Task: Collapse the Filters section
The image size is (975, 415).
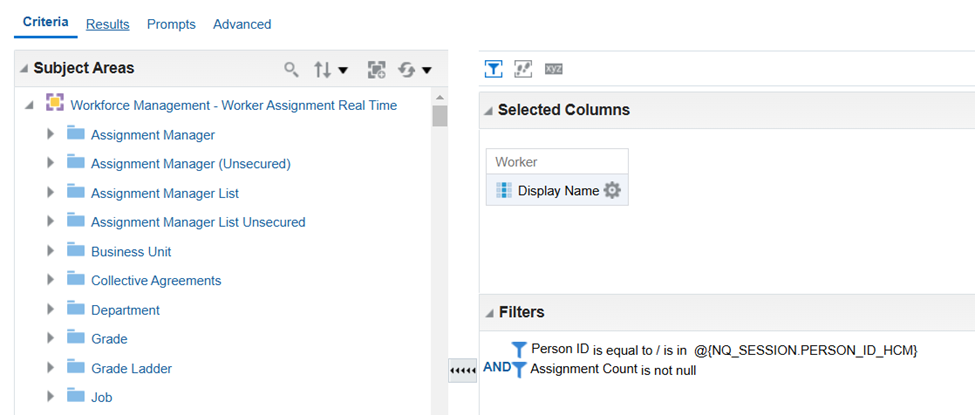Action: [x=489, y=312]
